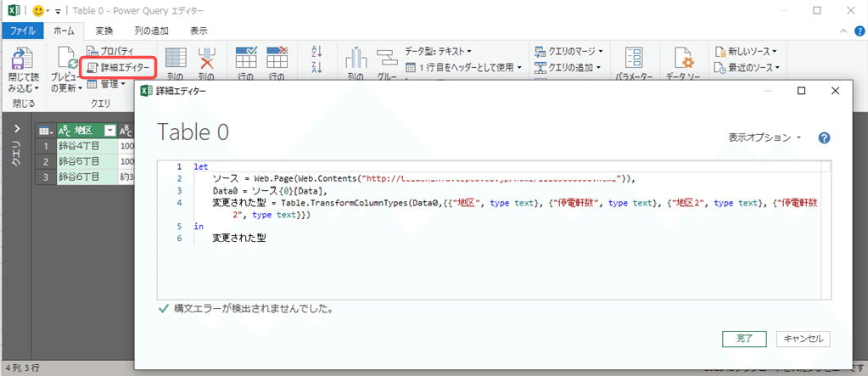868x376 pixels.
Task: Open クエリのマージ dropdown
Action: click(x=569, y=52)
